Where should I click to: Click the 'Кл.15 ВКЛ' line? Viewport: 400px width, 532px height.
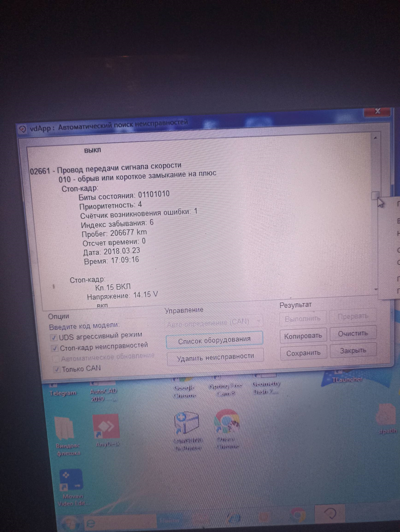click(x=113, y=287)
